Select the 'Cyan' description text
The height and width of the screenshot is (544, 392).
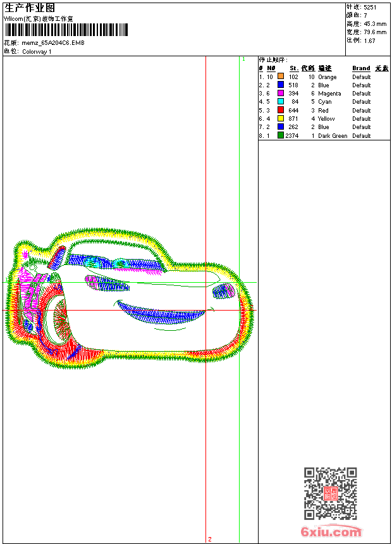[325, 102]
